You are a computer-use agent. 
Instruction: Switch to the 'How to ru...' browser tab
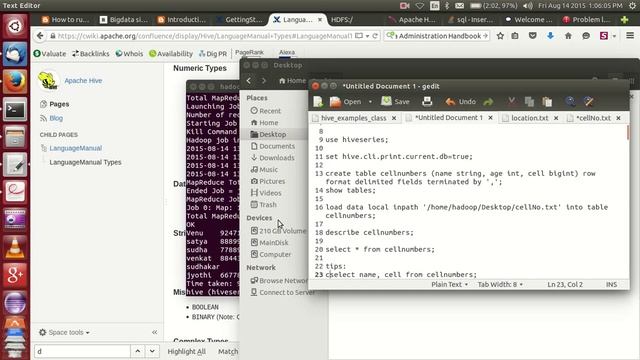(x=65, y=20)
